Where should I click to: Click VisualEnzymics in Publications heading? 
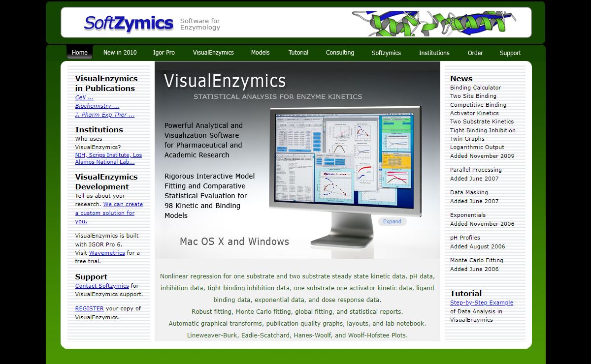(x=106, y=83)
